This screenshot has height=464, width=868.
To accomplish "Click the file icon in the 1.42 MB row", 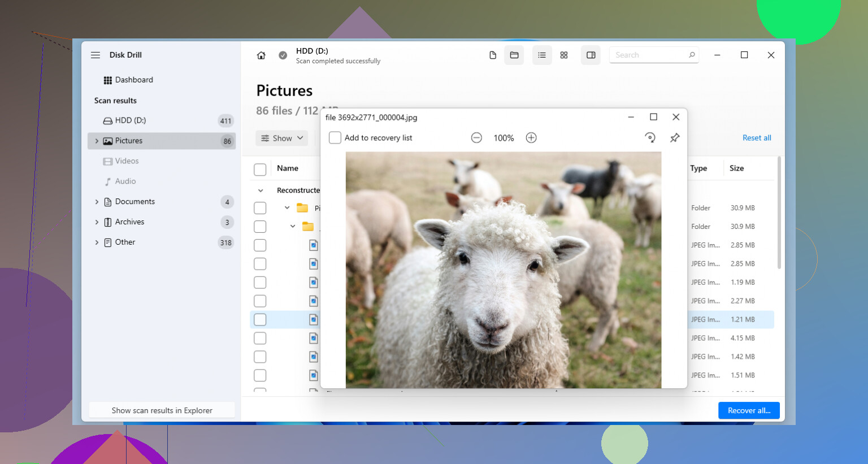I will click(314, 357).
